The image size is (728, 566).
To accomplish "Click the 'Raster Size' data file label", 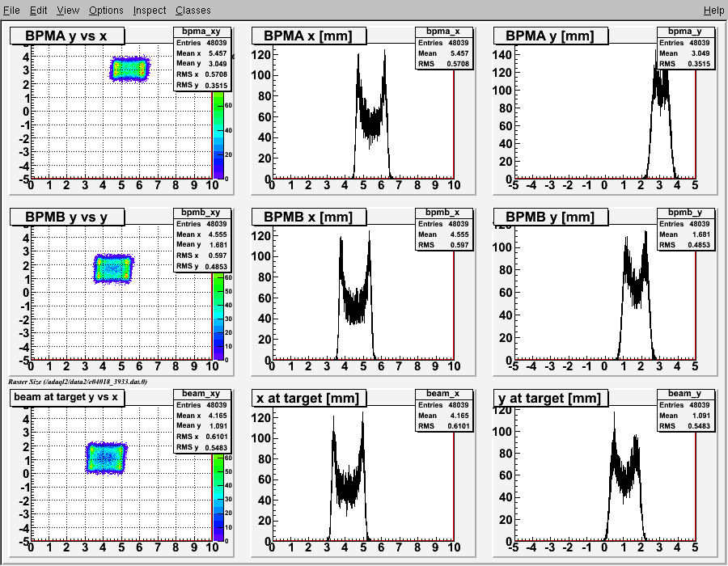I will point(78,382).
